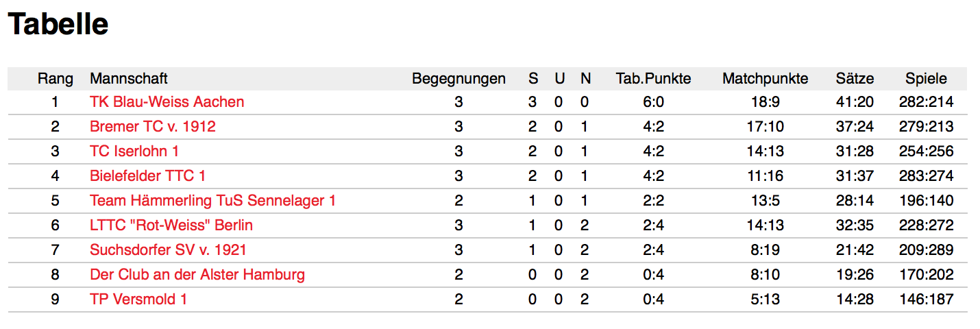Click the Bremer TC v. 1912 link

[x=152, y=127]
